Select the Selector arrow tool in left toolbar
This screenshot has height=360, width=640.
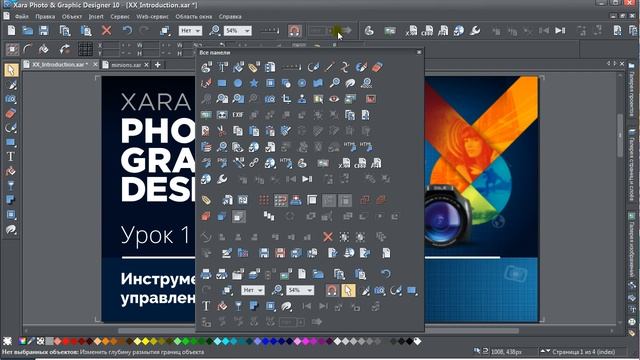click(11, 70)
